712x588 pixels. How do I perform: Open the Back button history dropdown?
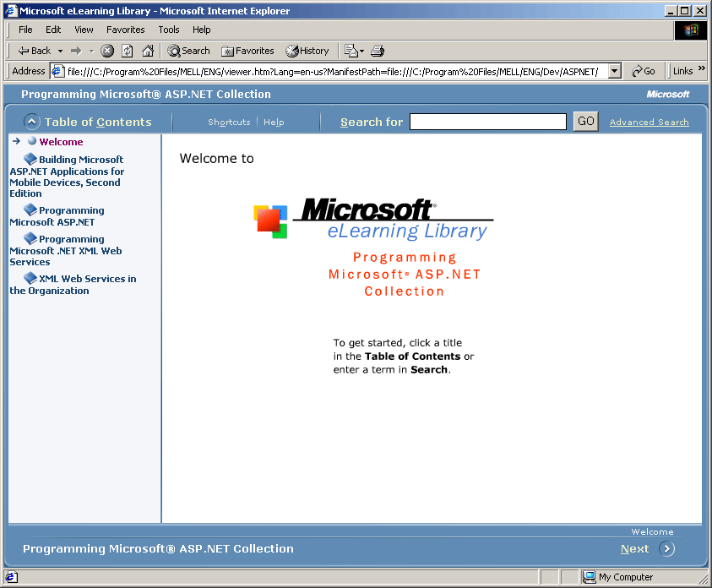click(x=61, y=51)
